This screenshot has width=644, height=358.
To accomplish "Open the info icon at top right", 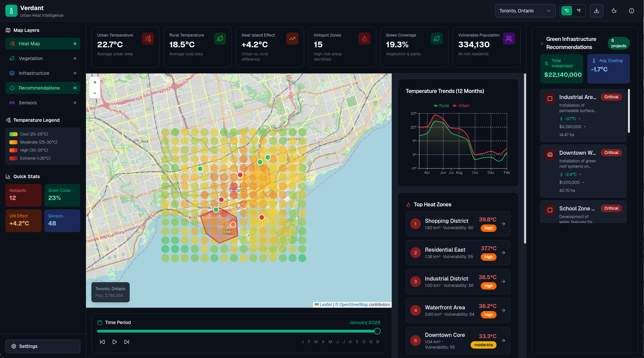I will (x=631, y=10).
